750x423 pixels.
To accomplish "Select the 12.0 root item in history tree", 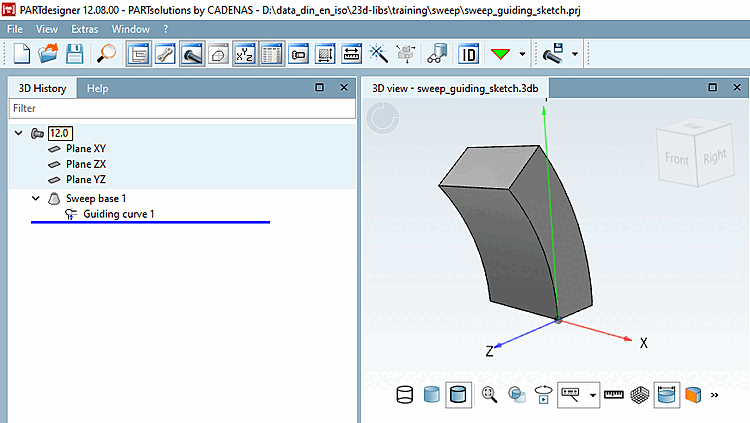I will [x=60, y=134].
